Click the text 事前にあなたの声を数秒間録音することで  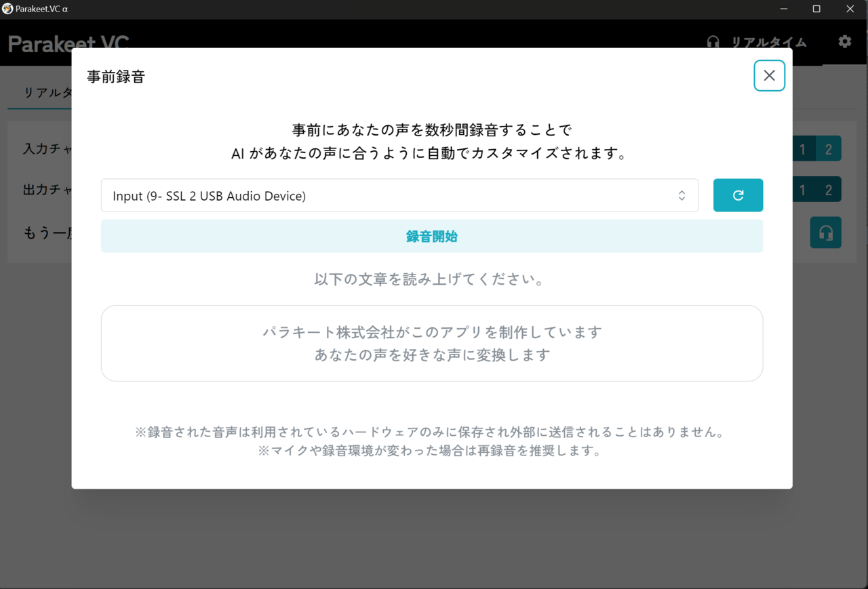(432, 129)
